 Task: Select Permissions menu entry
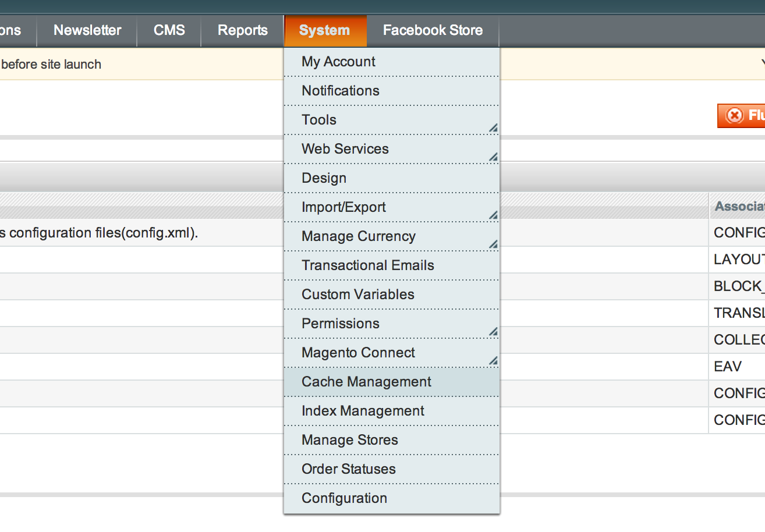[x=391, y=324]
